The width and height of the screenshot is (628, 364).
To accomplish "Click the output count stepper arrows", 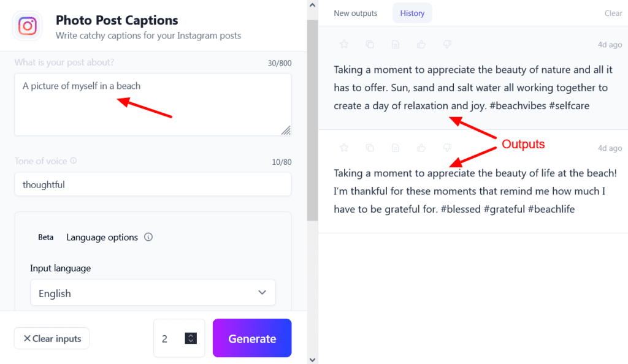I will [x=191, y=338].
